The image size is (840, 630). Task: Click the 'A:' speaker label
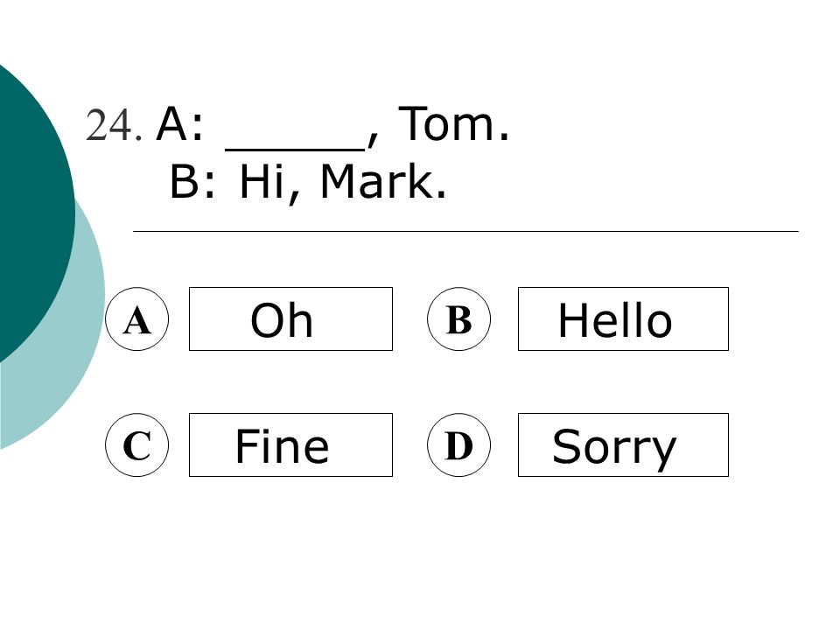coord(180,123)
